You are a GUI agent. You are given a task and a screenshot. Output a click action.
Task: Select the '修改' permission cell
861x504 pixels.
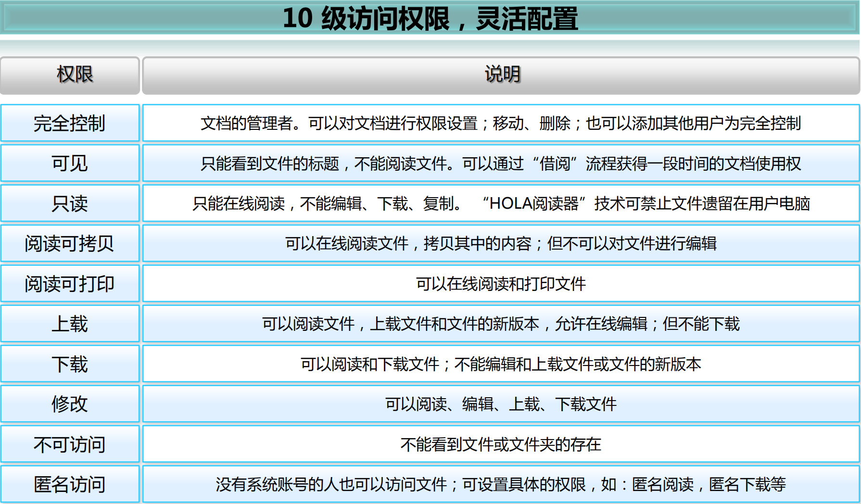[70, 404]
